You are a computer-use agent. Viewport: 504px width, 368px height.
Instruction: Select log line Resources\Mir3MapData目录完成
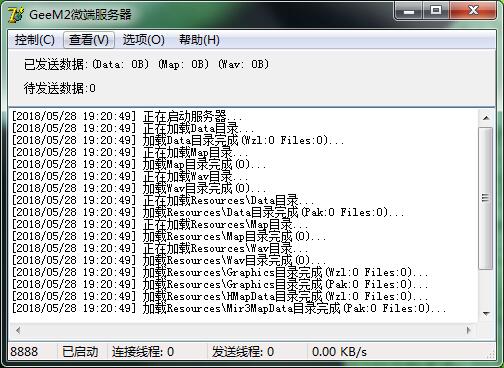pos(229,308)
